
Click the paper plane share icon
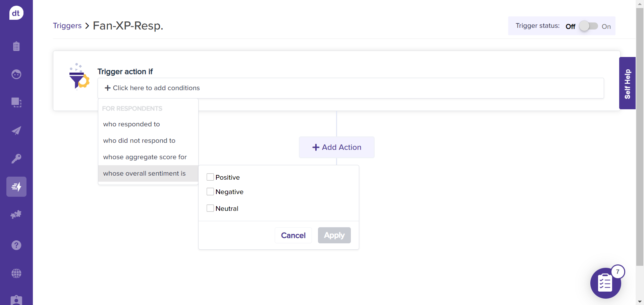(16, 130)
